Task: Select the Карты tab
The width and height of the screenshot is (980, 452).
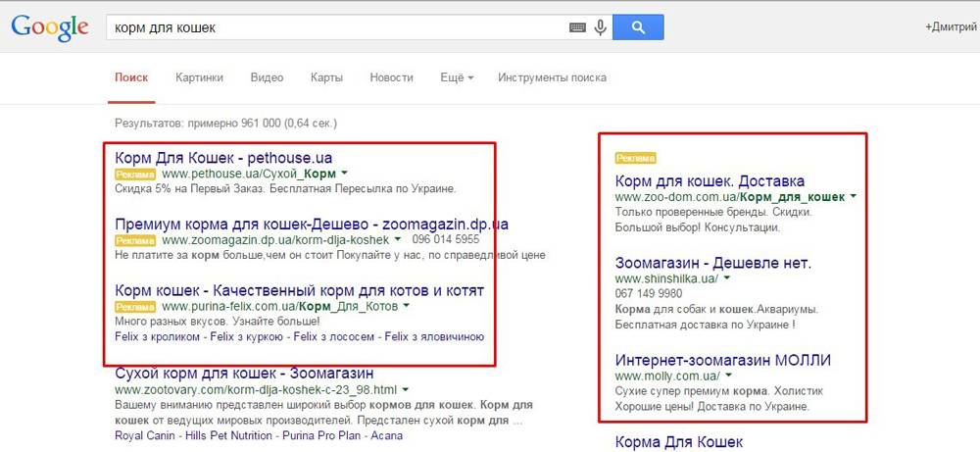Action: (326, 77)
